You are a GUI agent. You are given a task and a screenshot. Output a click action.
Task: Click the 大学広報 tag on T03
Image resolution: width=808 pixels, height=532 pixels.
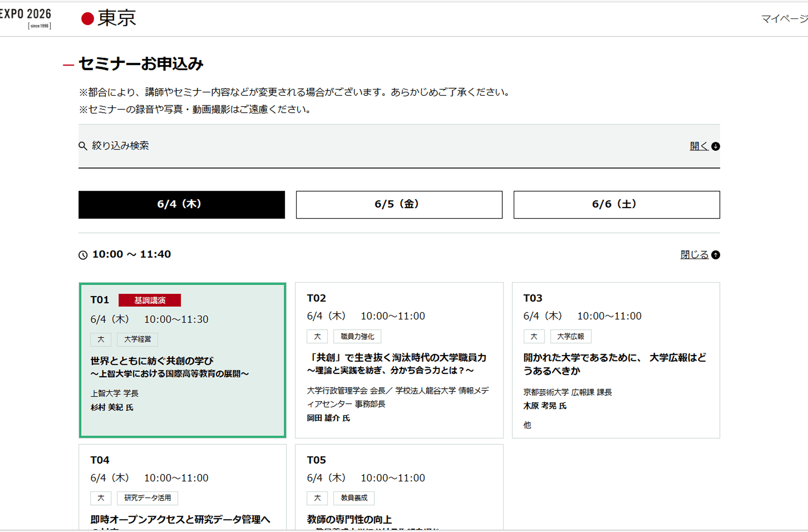point(570,336)
